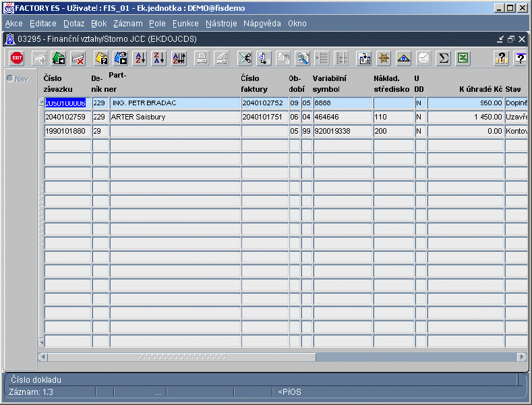Click invoice number 2040101751
The width and height of the screenshot is (532, 405).
[264, 117]
